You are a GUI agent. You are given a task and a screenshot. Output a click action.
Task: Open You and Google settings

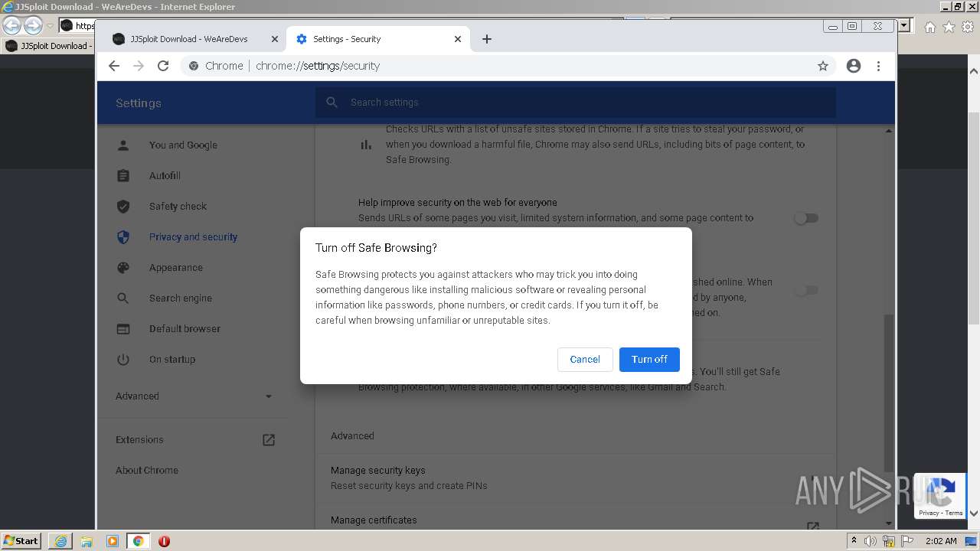point(183,145)
